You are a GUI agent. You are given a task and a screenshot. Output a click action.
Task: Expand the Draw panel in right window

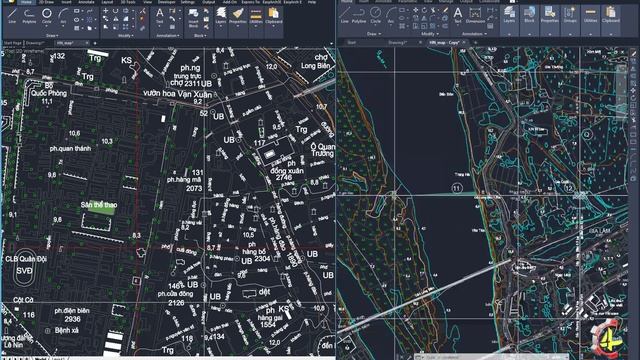click(x=374, y=34)
